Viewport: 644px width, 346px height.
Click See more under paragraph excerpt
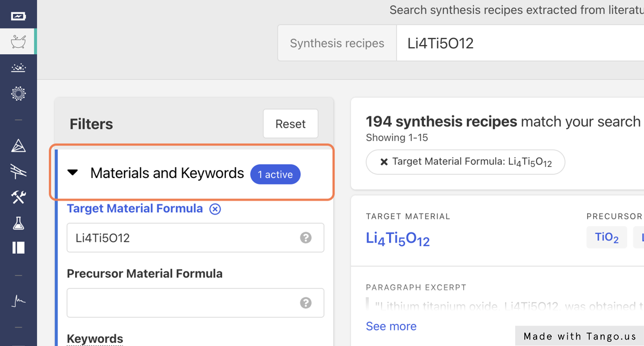[391, 326]
